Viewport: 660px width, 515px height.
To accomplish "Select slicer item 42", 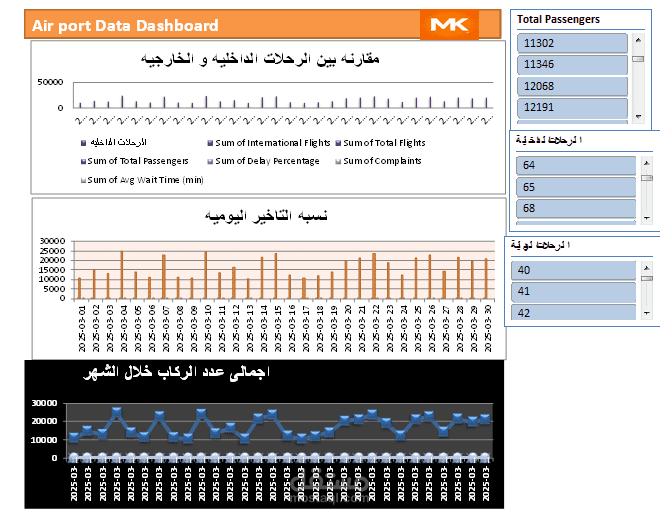I will pyautogui.click(x=573, y=313).
